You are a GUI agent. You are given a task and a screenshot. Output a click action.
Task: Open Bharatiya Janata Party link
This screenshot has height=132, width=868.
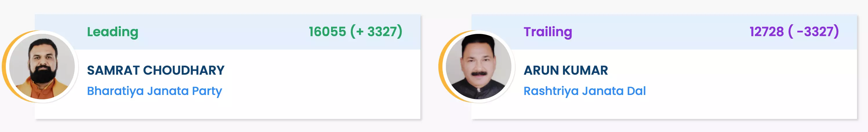pos(154,91)
